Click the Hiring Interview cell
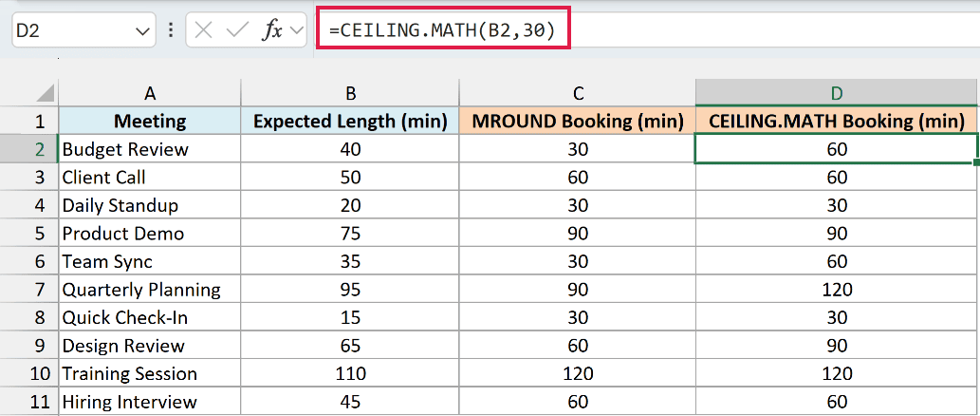 point(149,402)
